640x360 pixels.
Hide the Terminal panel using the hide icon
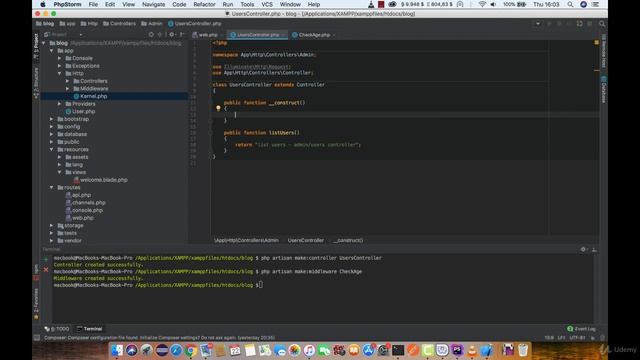click(x=594, y=249)
